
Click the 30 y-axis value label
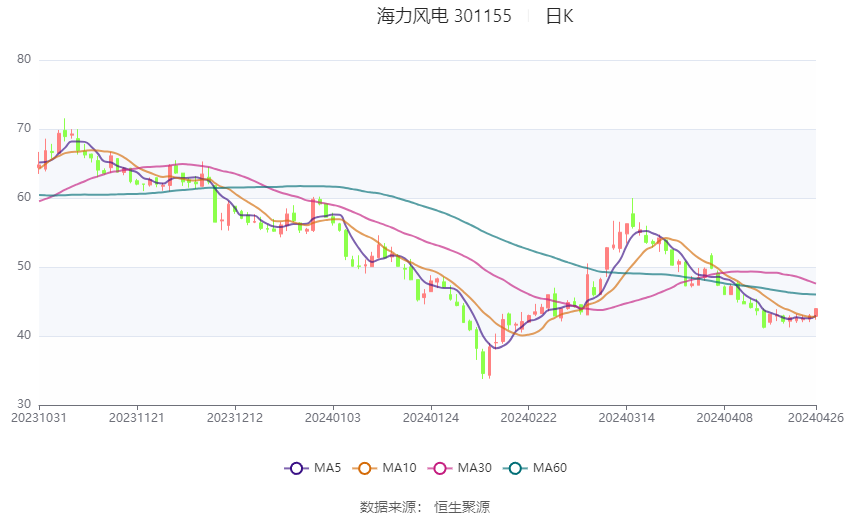pos(24,404)
